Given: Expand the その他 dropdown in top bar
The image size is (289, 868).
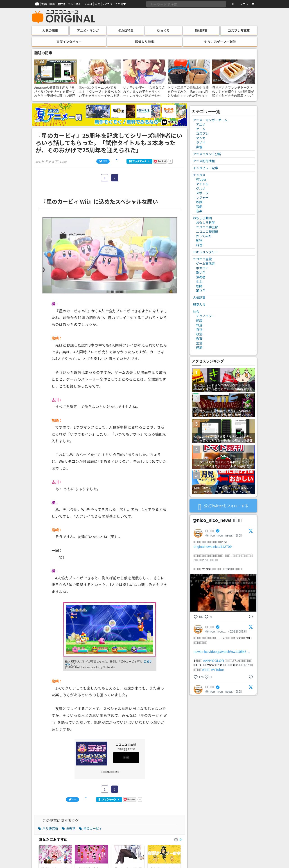Looking at the screenshot, I should (120, 4).
